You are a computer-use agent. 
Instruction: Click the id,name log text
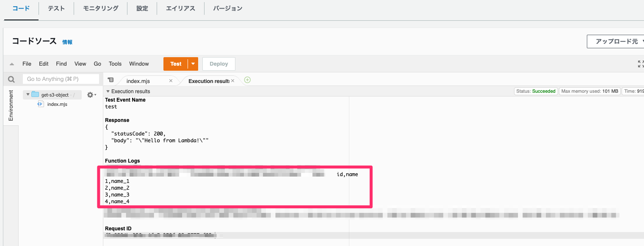tap(348, 174)
